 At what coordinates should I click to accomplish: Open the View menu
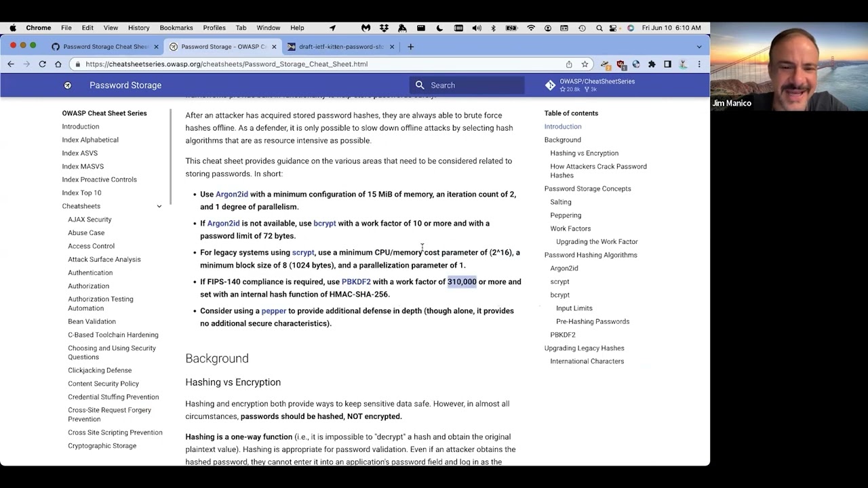click(111, 28)
